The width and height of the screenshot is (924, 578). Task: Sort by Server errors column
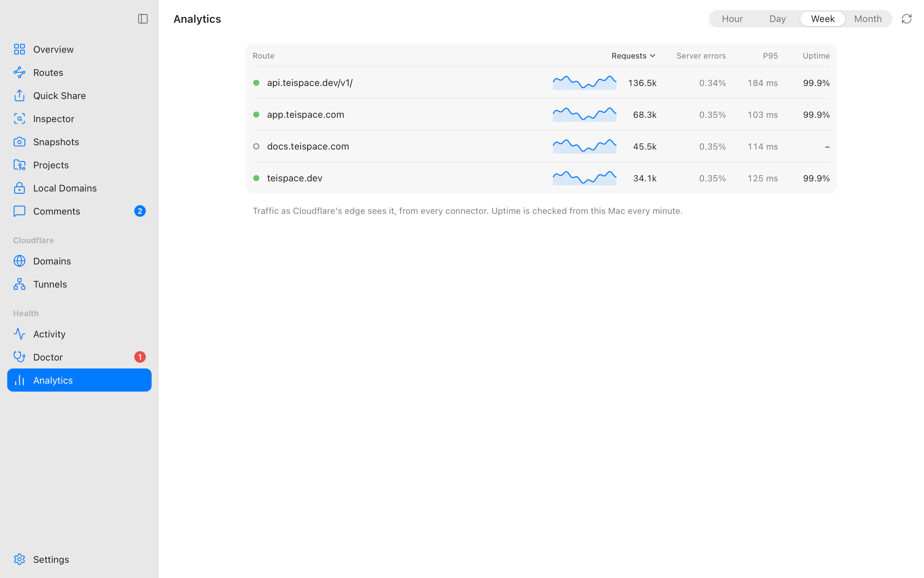[701, 56]
